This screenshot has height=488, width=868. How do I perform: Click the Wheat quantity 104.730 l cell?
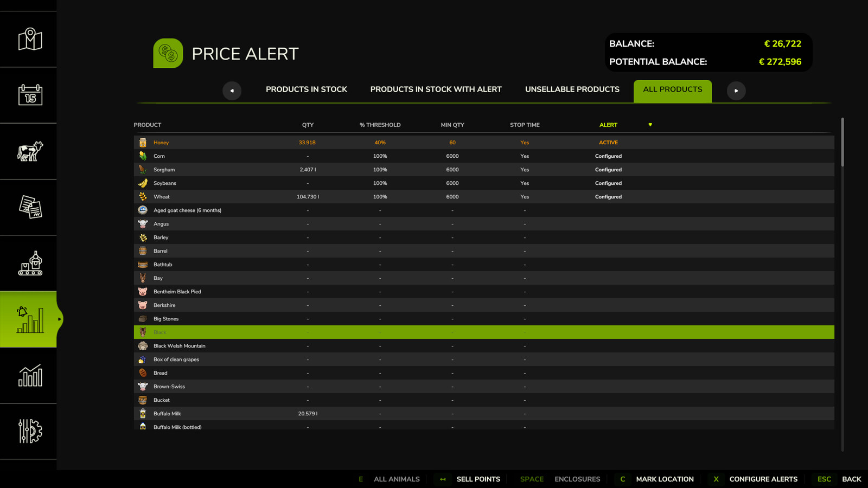click(308, 197)
